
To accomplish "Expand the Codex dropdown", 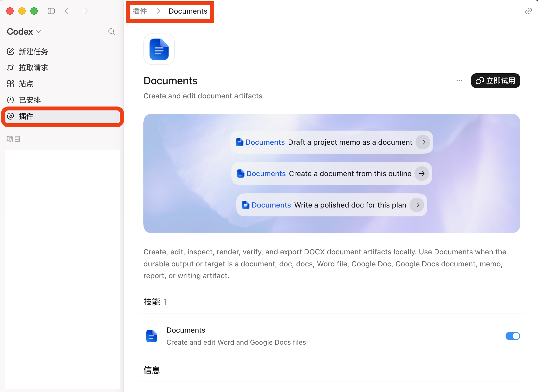I will pos(24,32).
